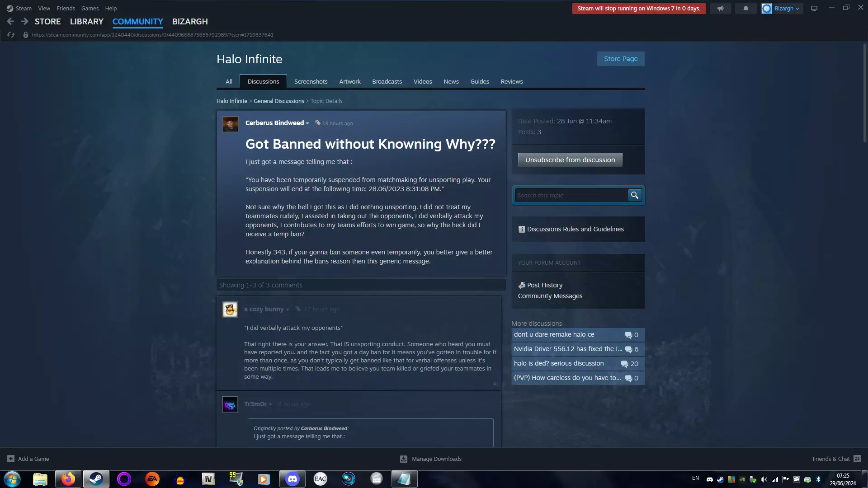
Task: Go back with the left arrow
Action: 10,21
